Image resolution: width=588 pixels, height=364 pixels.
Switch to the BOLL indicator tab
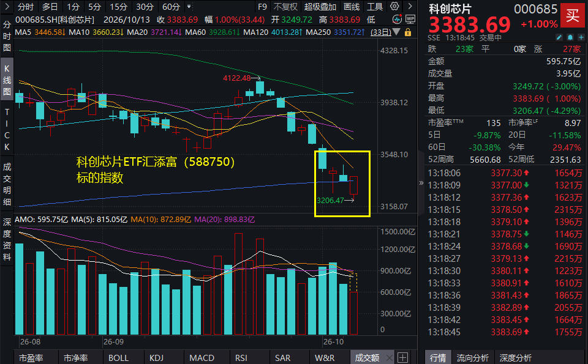118,358
